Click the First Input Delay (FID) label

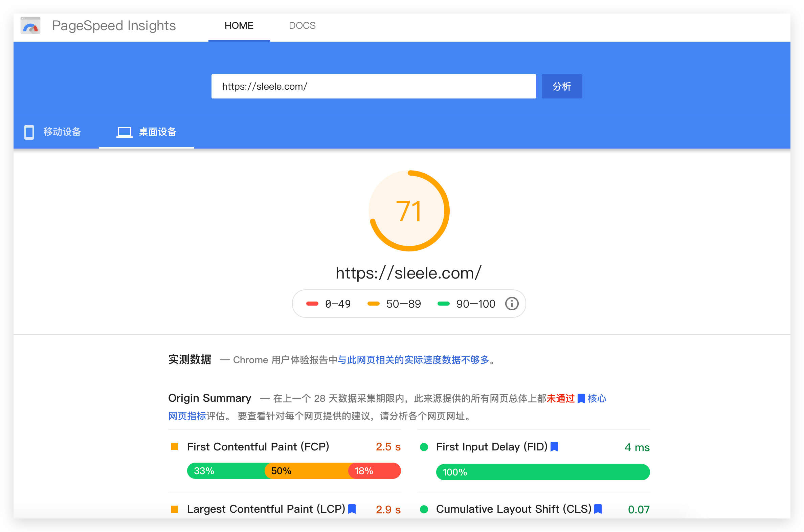click(x=492, y=446)
